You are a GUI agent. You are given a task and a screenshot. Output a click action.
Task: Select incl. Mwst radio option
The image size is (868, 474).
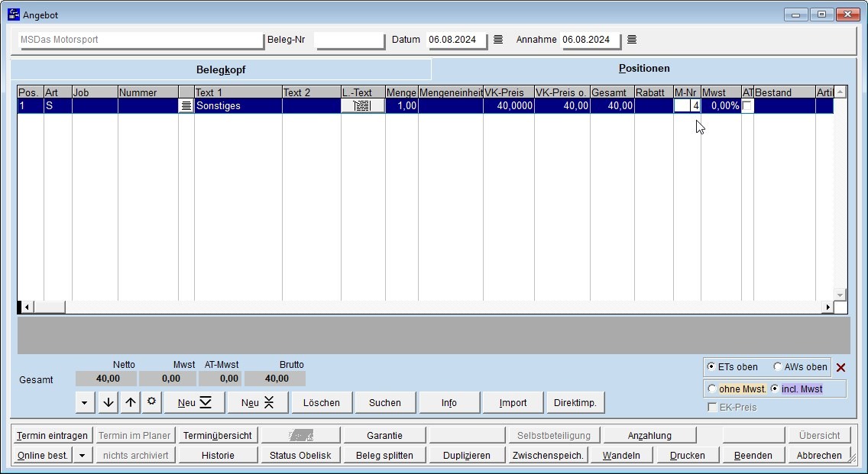pos(775,389)
